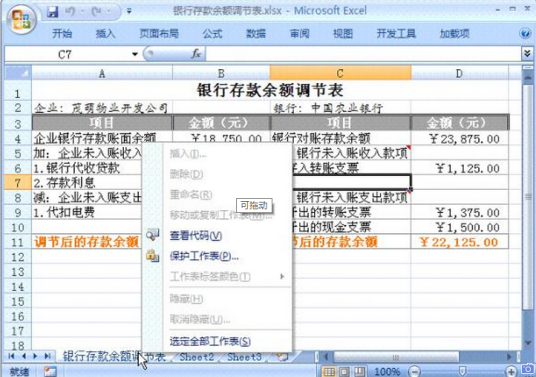Go to previous sheet with navigation arrow

pos(24,356)
